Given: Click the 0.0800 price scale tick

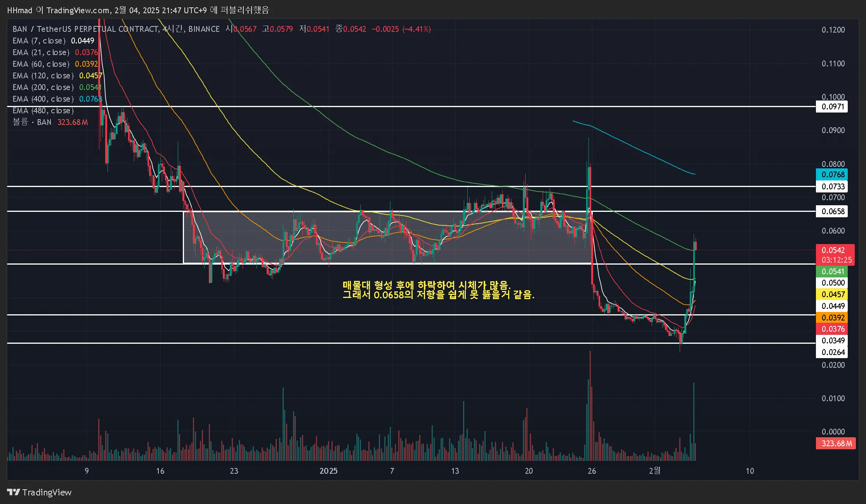Looking at the screenshot, I should coord(833,164).
